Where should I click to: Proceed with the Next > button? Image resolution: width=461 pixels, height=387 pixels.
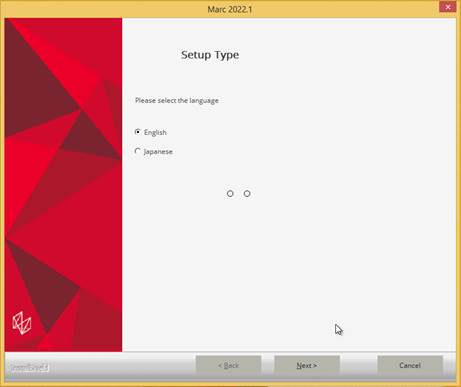(307, 365)
